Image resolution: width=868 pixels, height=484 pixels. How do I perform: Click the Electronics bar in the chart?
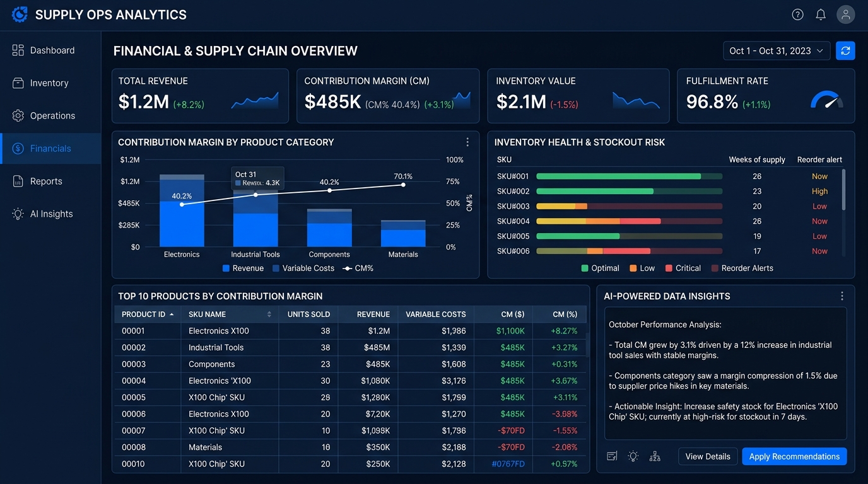pyautogui.click(x=182, y=210)
